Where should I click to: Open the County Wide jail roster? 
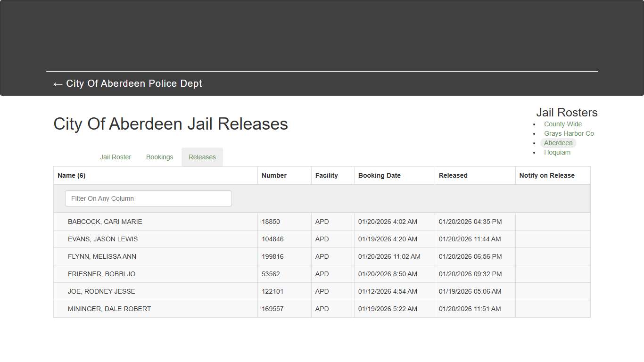pos(562,124)
